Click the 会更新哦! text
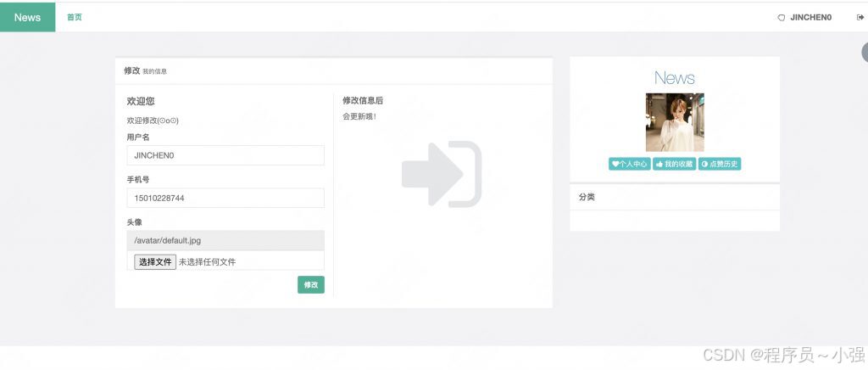This screenshot has width=868, height=370. [359, 116]
